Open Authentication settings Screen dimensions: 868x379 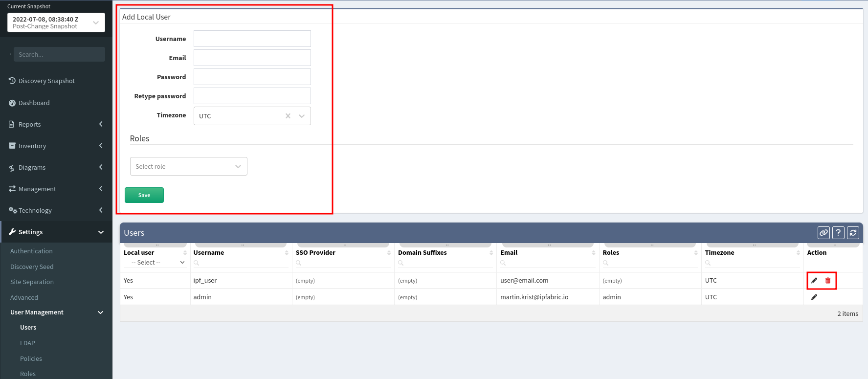coord(31,251)
